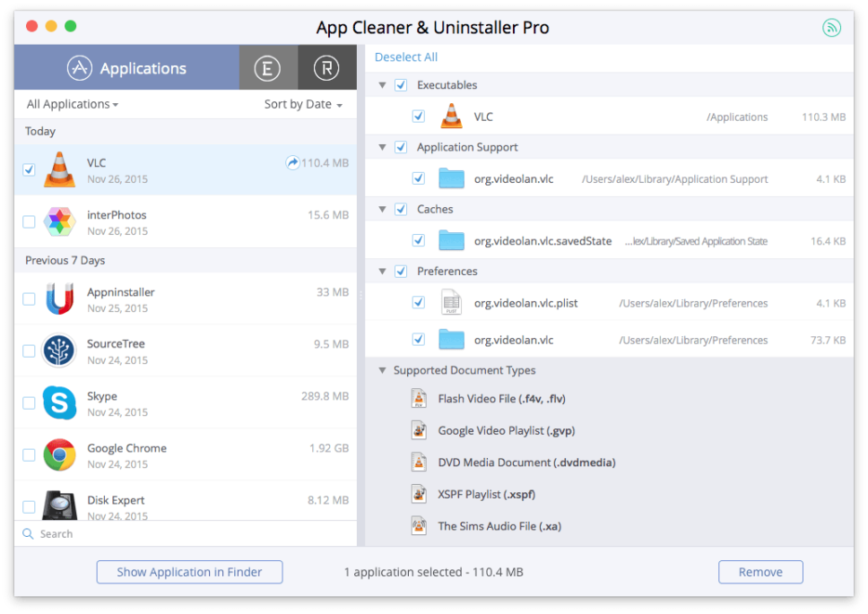Click the Search input field
Viewport: 868px width, 614px height.
[x=186, y=534]
